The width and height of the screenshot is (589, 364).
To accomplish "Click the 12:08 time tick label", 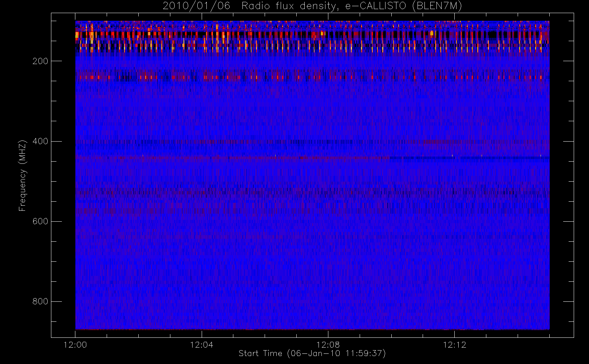I will 328,345.
